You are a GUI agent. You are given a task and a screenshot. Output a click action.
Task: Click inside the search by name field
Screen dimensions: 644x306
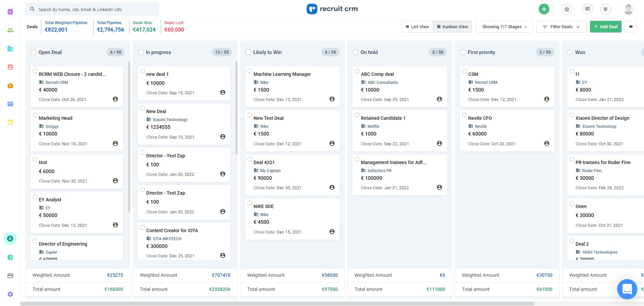click(x=92, y=9)
